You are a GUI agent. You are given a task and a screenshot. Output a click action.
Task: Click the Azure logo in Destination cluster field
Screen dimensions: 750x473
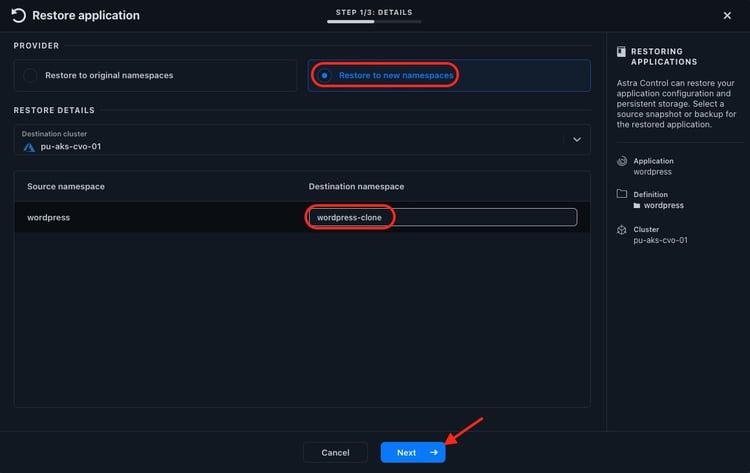(29, 146)
